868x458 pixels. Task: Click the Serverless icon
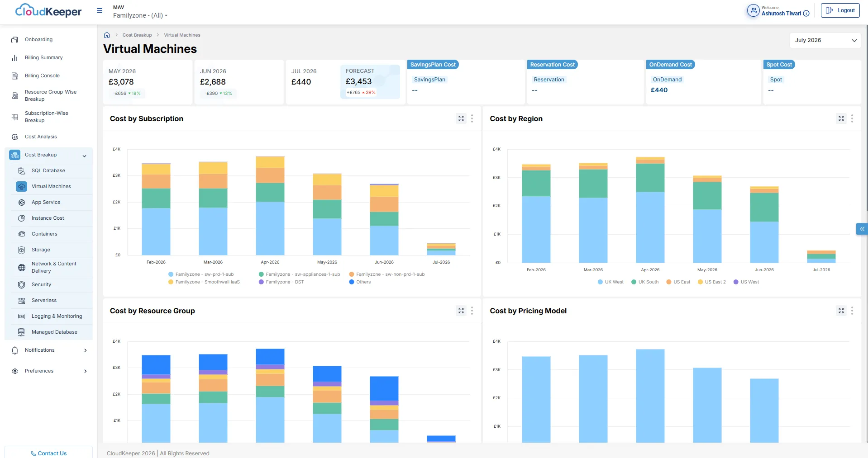21,300
